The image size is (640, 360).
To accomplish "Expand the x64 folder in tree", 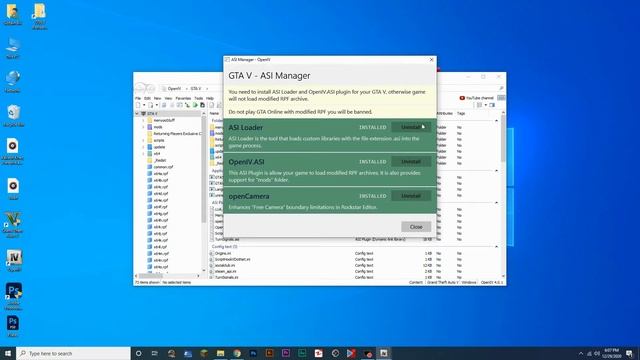I will [144, 153].
